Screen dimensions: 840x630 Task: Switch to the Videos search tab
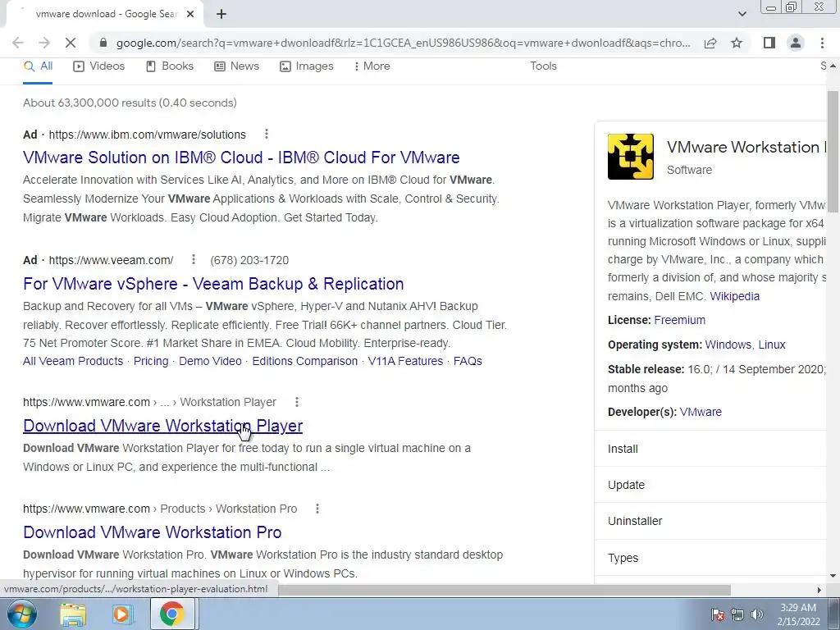click(x=99, y=66)
